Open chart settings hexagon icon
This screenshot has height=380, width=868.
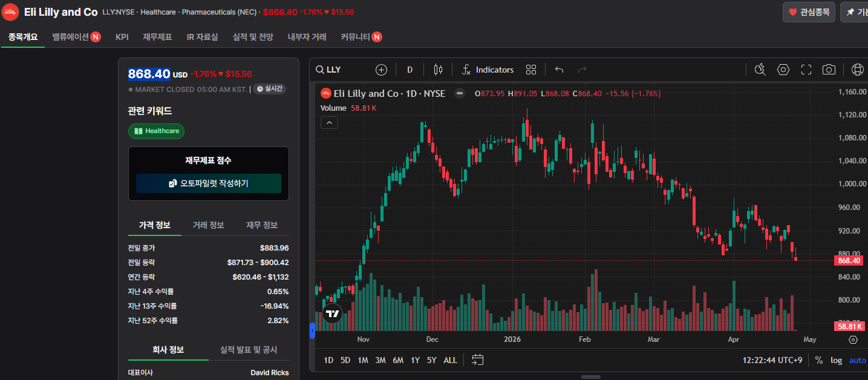tap(783, 70)
